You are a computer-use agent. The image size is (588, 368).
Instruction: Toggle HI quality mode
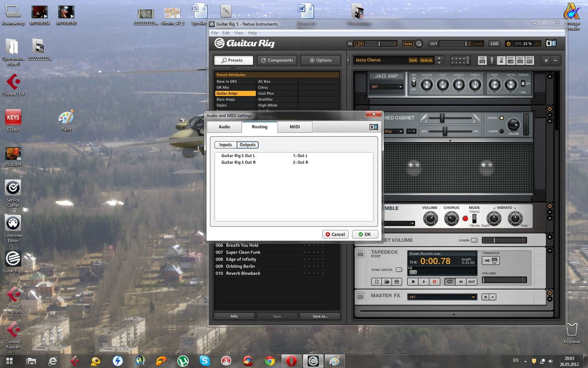(537, 44)
